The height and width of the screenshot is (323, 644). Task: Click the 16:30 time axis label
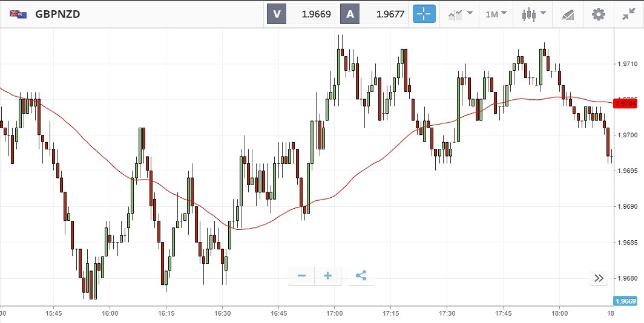(222, 313)
